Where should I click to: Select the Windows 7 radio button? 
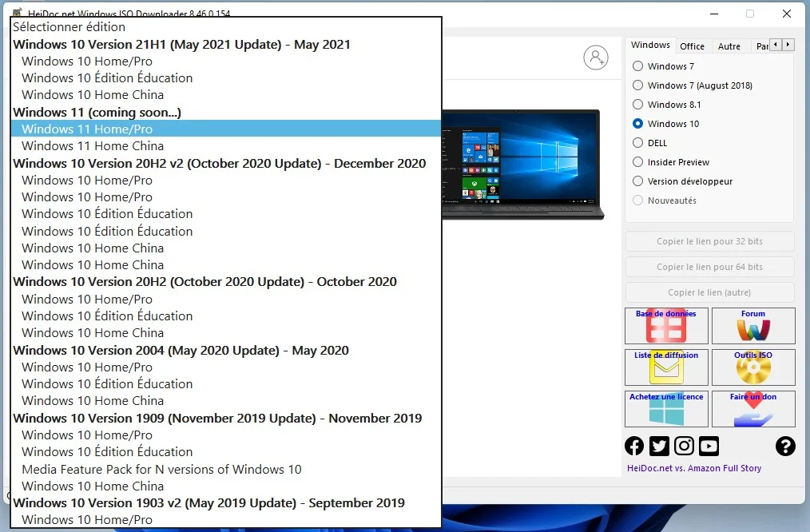(x=638, y=66)
